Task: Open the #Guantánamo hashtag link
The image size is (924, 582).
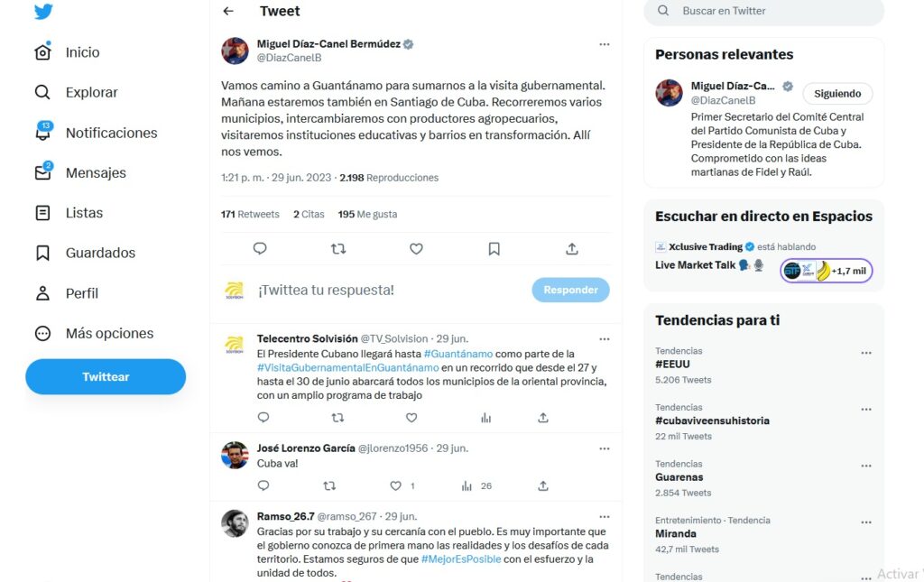Action: (457, 354)
